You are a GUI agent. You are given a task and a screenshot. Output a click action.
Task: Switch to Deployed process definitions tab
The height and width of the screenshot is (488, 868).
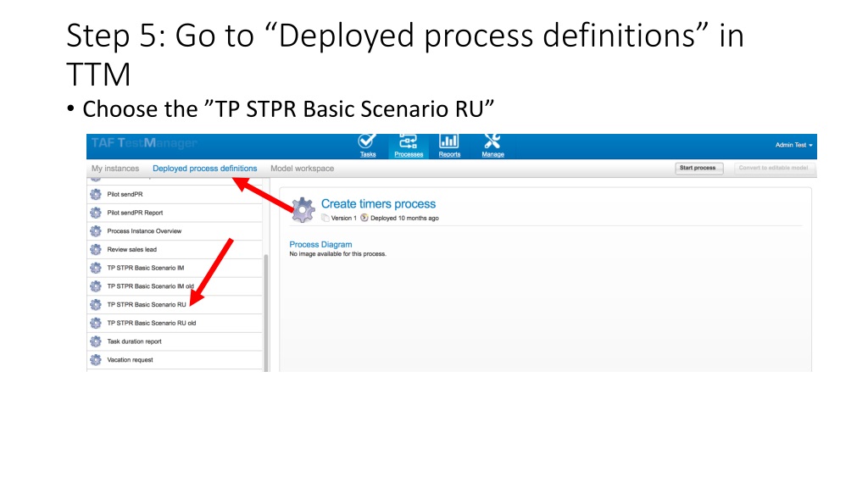coord(205,169)
